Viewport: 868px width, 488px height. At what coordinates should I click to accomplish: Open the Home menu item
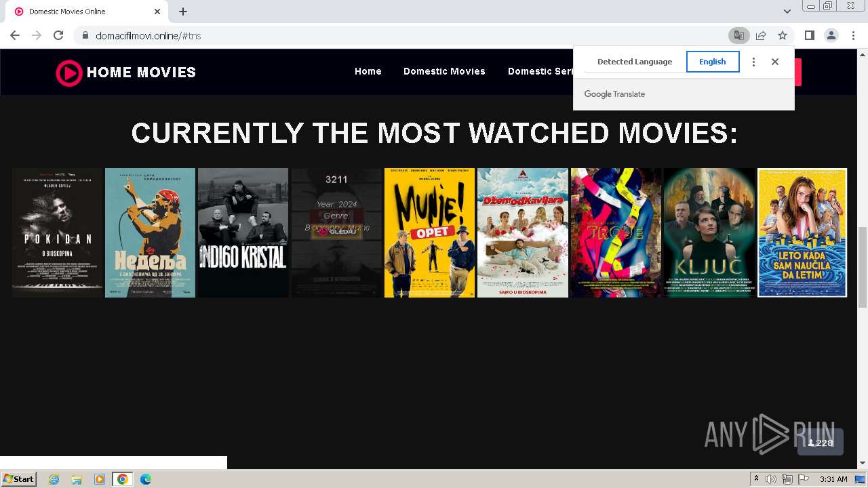tap(368, 71)
